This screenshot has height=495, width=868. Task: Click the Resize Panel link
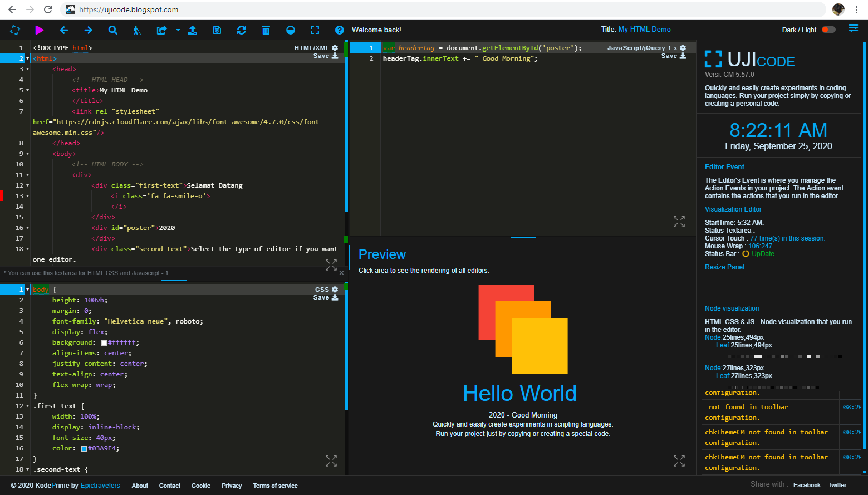[x=724, y=267]
